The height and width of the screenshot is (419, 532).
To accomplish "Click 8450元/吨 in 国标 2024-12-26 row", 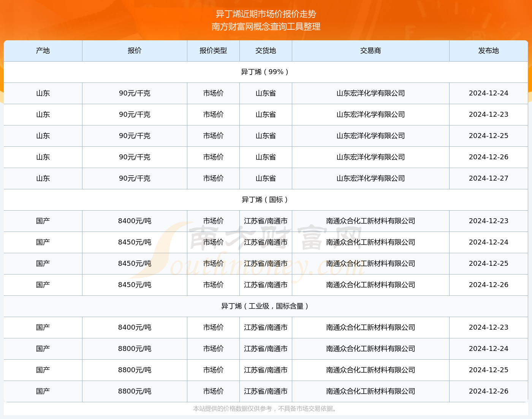I will point(135,285).
